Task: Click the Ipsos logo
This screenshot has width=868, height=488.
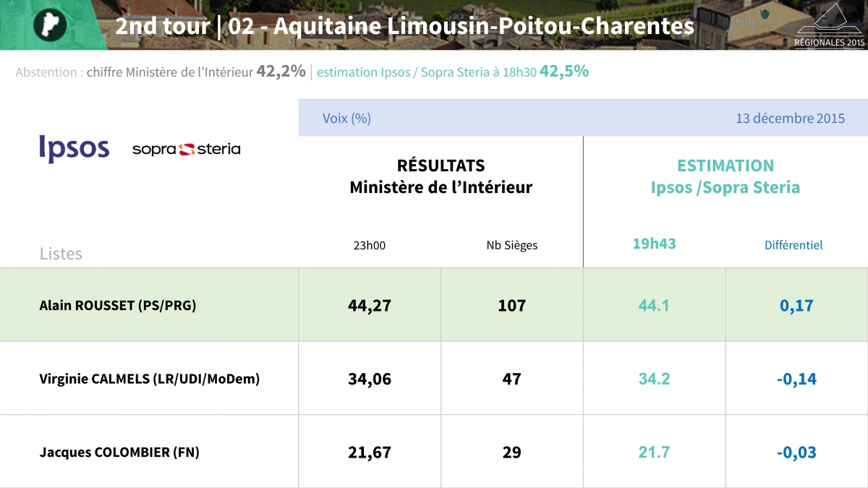Action: point(74,148)
